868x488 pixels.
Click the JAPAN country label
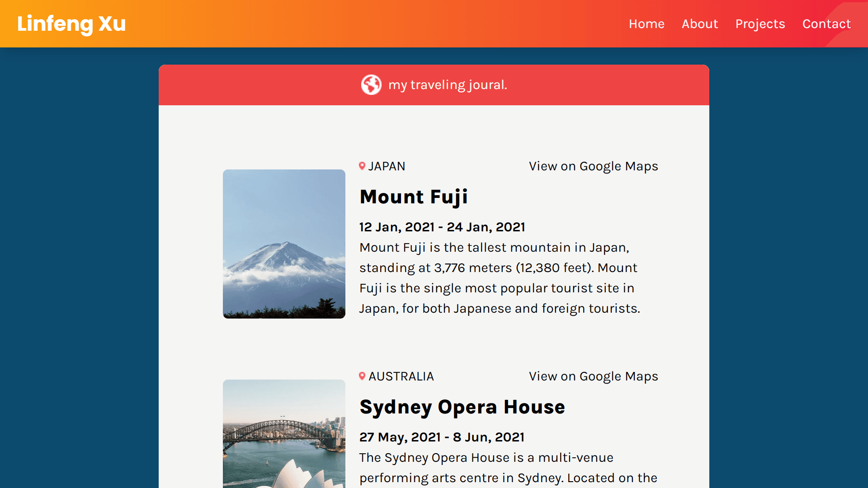[387, 166]
